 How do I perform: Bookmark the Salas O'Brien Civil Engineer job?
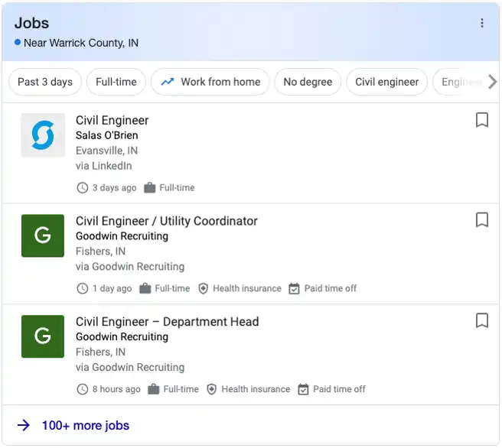(x=482, y=120)
